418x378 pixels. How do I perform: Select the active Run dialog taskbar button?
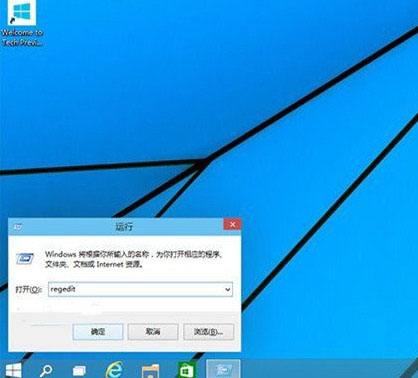pyautogui.click(x=223, y=369)
